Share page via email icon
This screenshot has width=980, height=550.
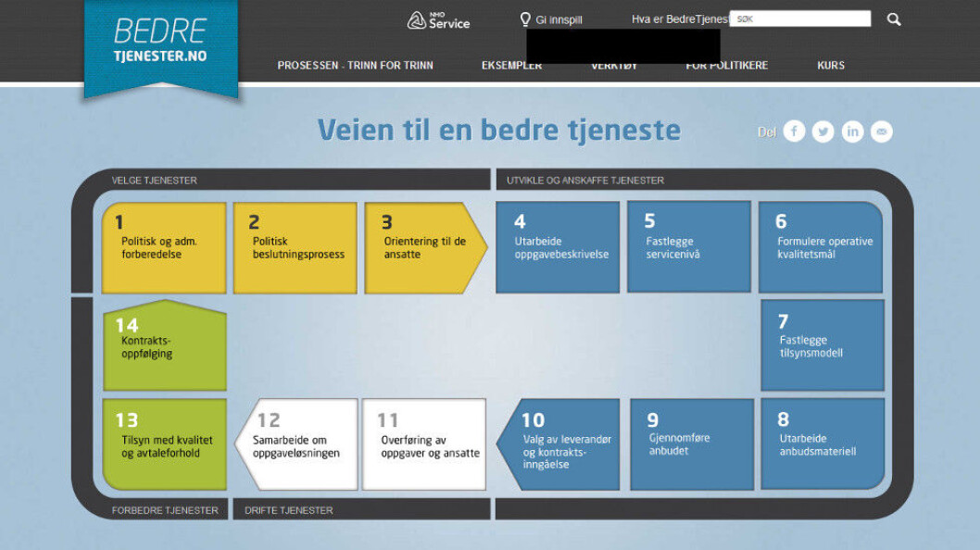tap(881, 131)
